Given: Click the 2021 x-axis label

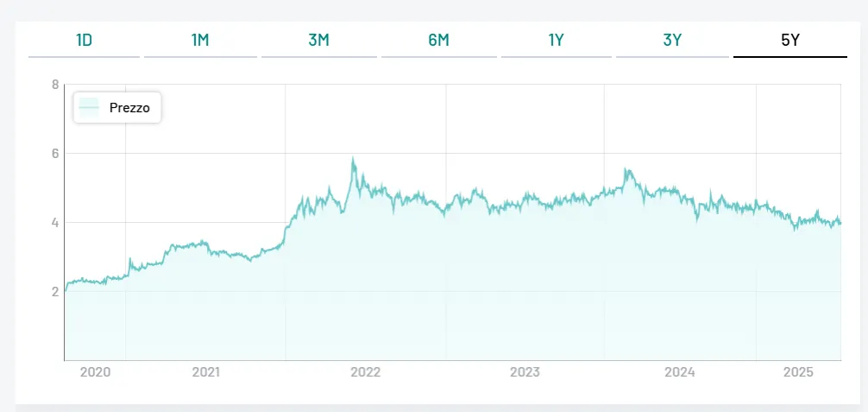Looking at the screenshot, I should (205, 372).
